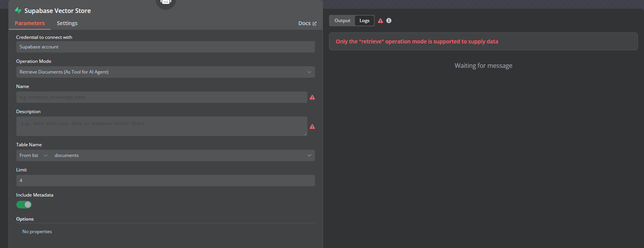Switch to the Settings tab
The height and width of the screenshot is (248, 644).
67,23
